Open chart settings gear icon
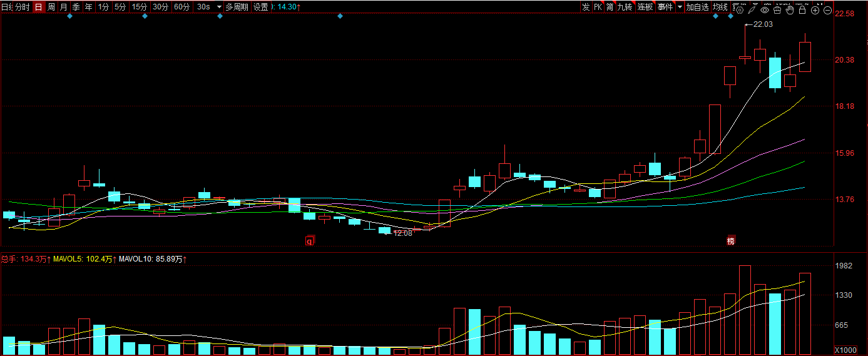 coord(739,10)
